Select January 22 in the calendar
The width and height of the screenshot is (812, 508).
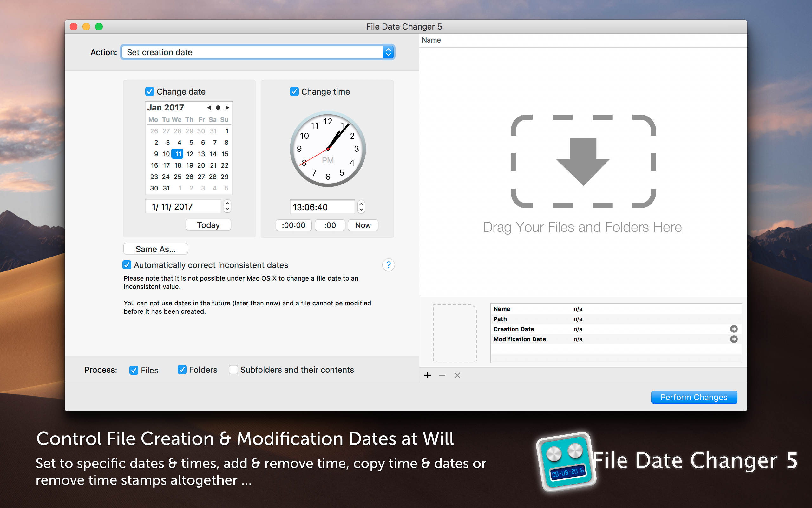225,165
